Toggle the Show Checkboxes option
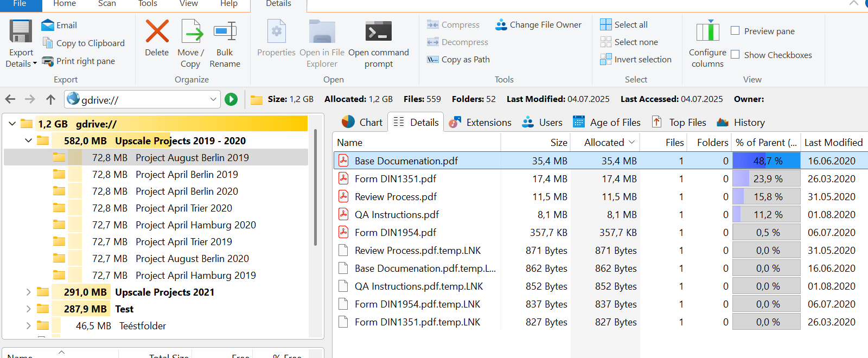This screenshot has width=868, height=358. [x=735, y=55]
